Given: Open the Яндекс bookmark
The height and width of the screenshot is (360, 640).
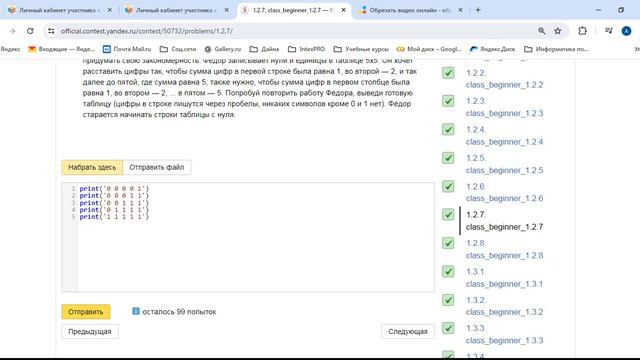Looking at the screenshot, I should (x=10, y=49).
